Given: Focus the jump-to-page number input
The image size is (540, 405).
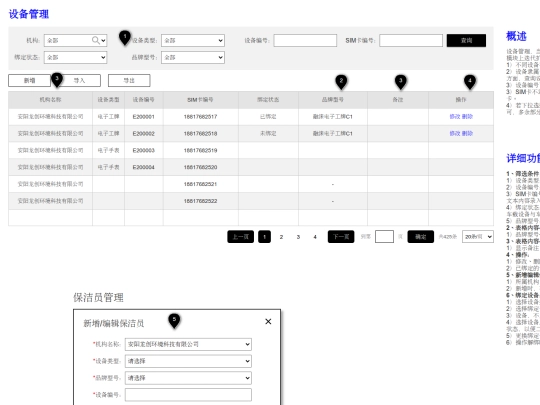Looking at the screenshot, I should point(384,237).
